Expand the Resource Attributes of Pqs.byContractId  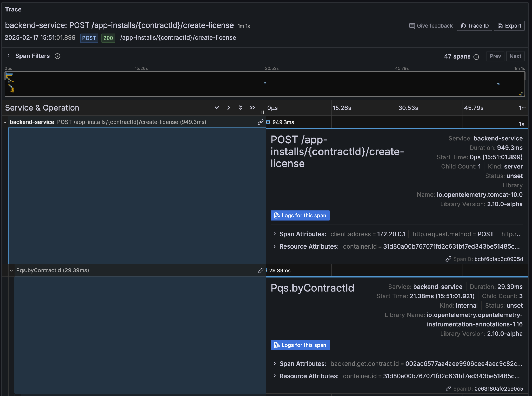coord(275,376)
